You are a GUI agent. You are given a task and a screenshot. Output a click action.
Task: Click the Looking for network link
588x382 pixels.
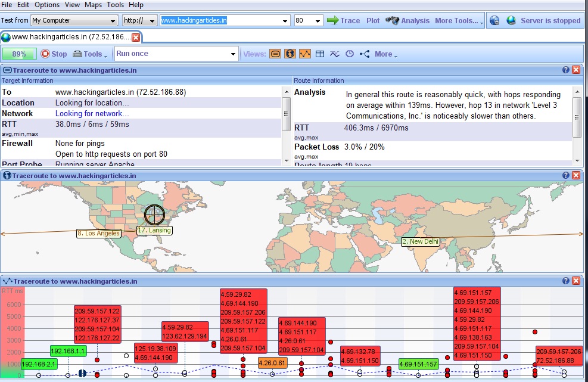(x=92, y=113)
